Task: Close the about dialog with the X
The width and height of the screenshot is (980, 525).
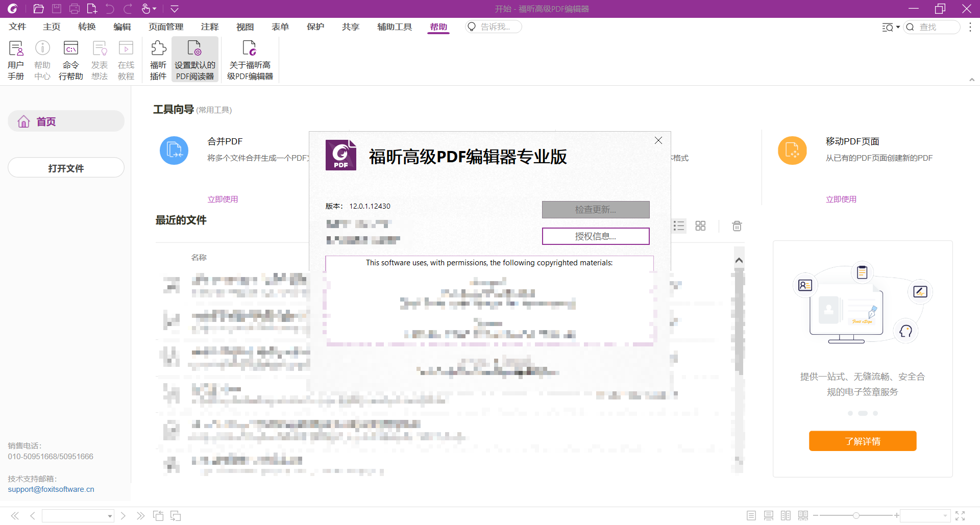Action: [x=658, y=140]
